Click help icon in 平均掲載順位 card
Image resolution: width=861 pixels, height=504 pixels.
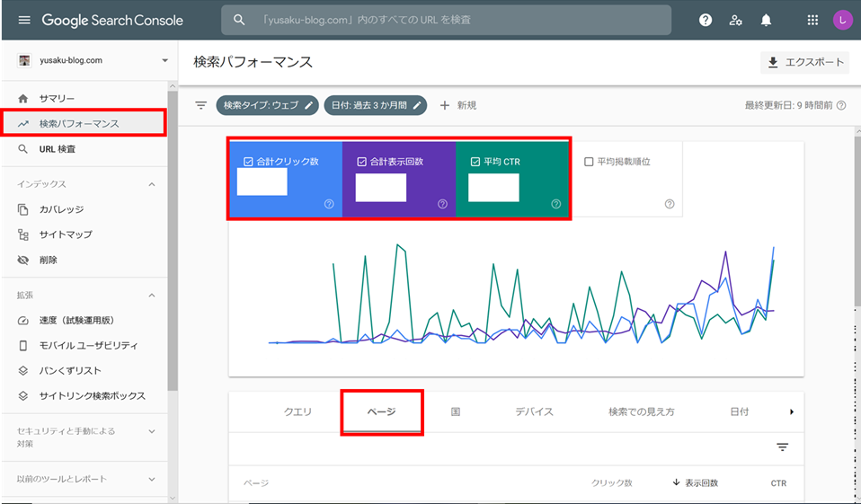670,204
